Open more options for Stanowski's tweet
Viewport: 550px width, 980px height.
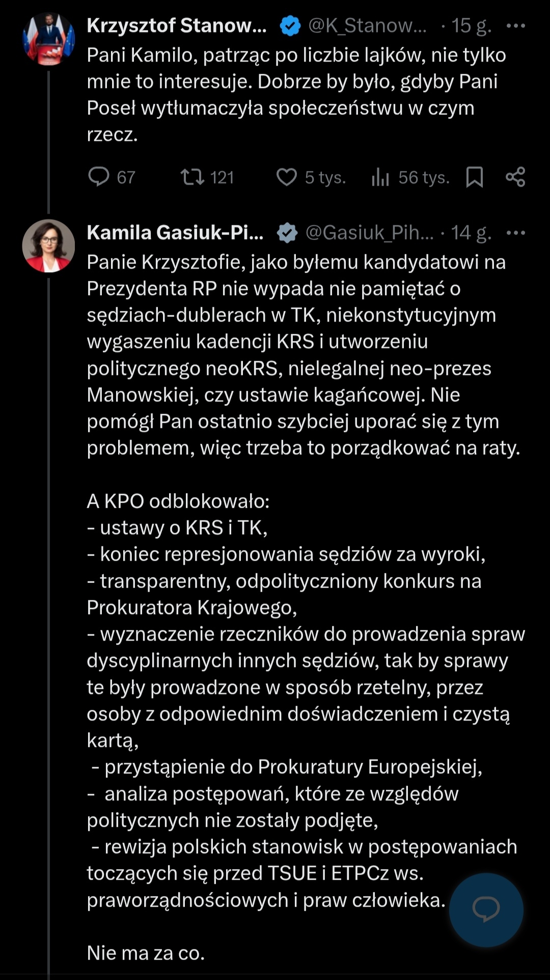pos(516,25)
